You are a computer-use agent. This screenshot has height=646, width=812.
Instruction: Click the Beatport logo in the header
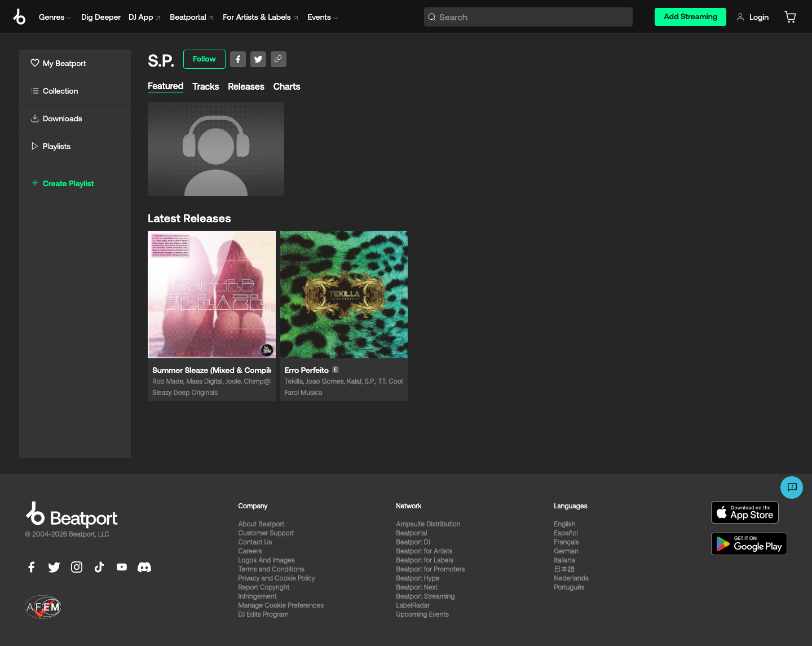point(19,17)
